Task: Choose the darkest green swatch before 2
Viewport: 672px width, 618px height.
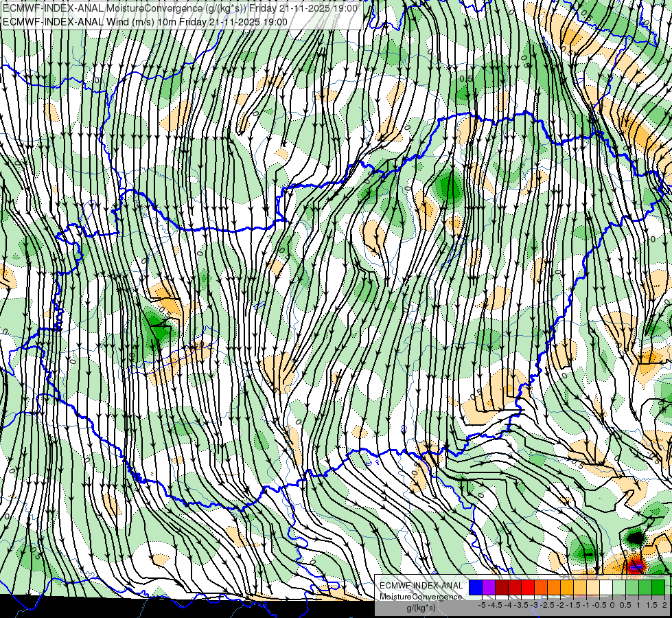Action: [x=659, y=588]
